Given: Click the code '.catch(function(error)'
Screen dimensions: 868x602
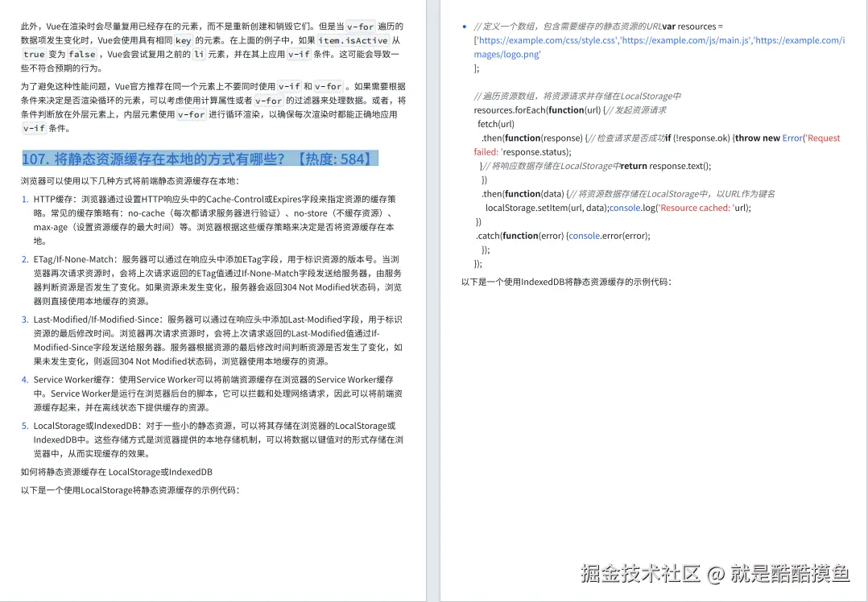Looking at the screenshot, I should [520, 236].
